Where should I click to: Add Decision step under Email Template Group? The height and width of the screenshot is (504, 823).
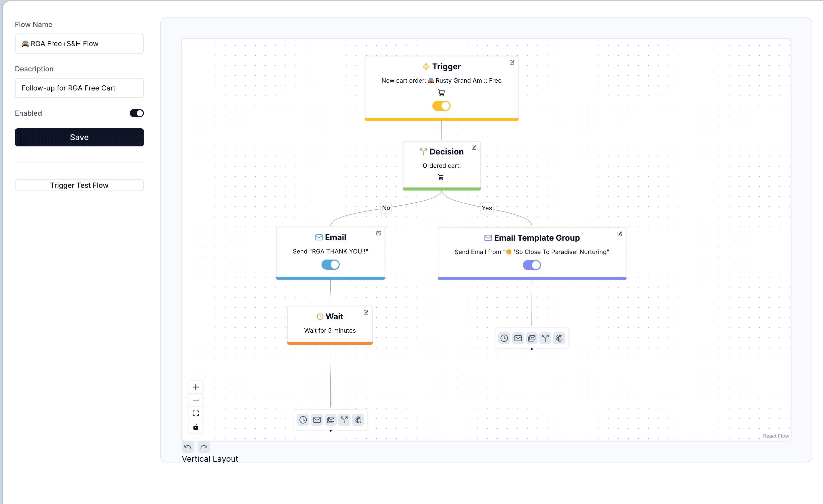546,338
